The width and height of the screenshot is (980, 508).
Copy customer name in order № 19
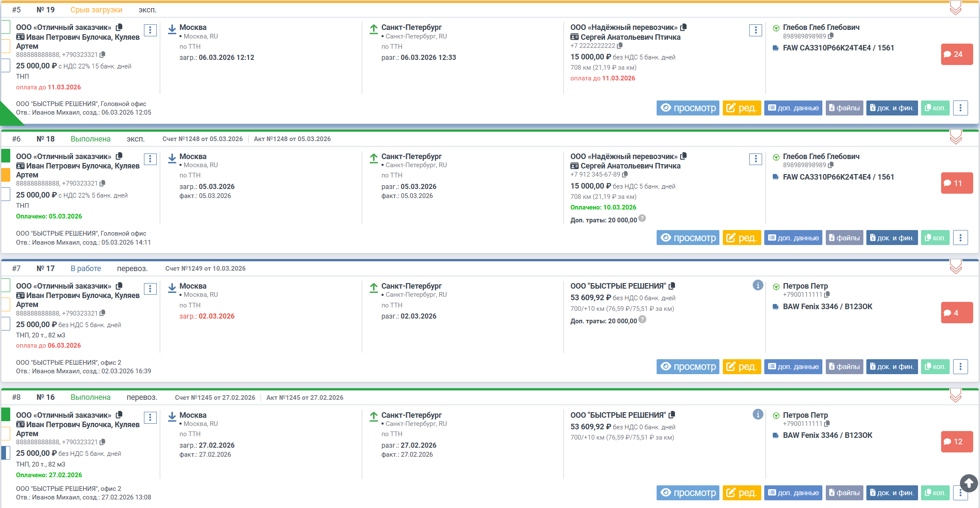pos(119,27)
